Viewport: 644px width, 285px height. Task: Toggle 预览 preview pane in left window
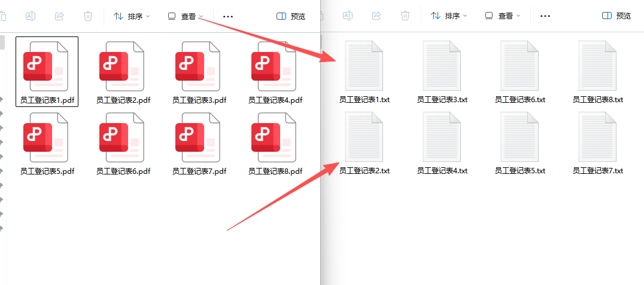point(291,16)
